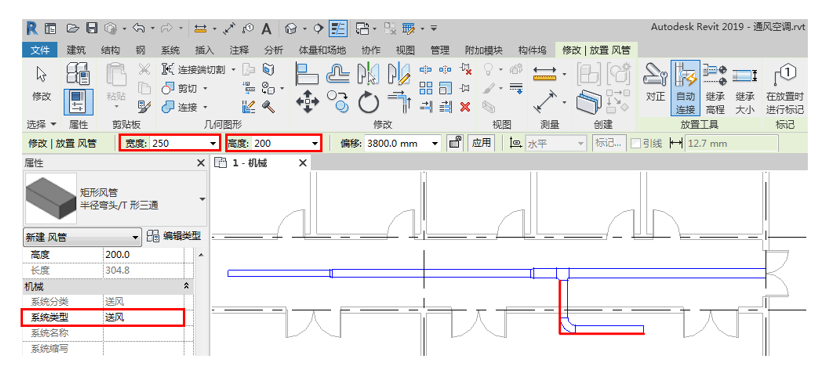Screen dimensions: 829x371
Task: Open the 文件 file menu
Action: click(x=40, y=50)
